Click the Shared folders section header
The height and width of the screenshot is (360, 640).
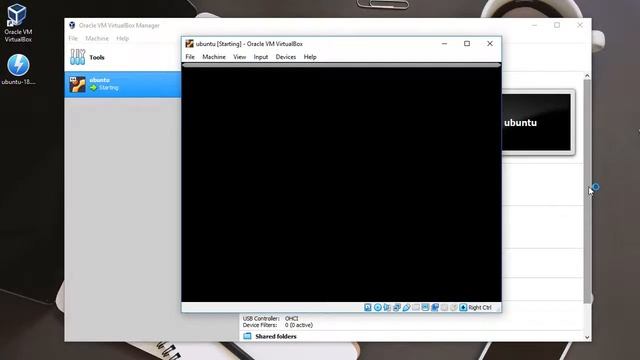(276, 336)
